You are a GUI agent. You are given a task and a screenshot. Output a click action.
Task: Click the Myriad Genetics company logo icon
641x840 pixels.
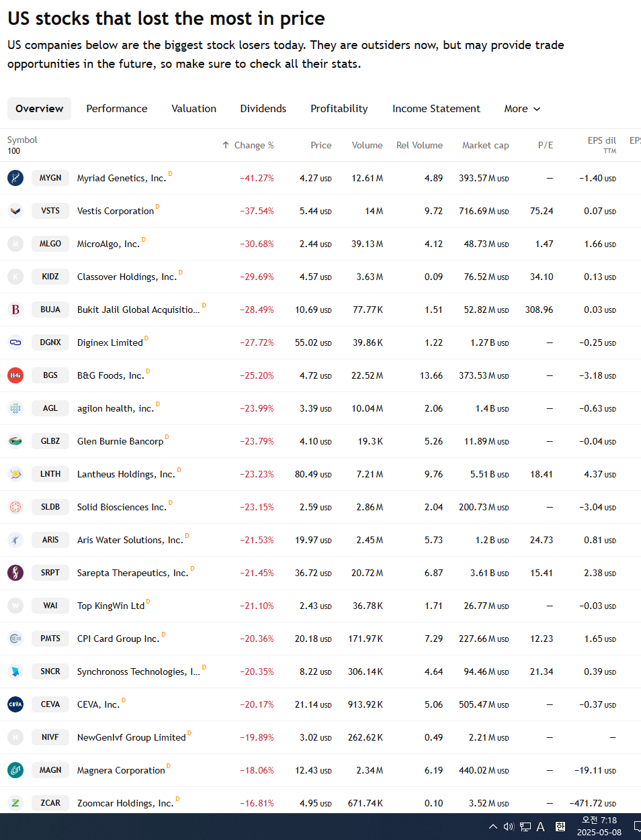tap(15, 178)
